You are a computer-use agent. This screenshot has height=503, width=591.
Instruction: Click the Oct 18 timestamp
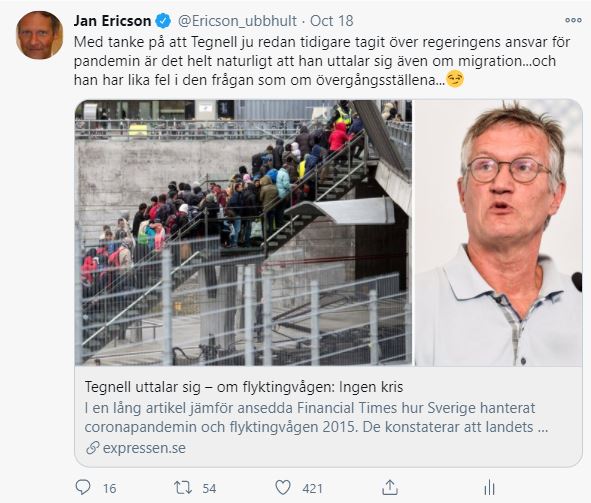tap(331, 21)
